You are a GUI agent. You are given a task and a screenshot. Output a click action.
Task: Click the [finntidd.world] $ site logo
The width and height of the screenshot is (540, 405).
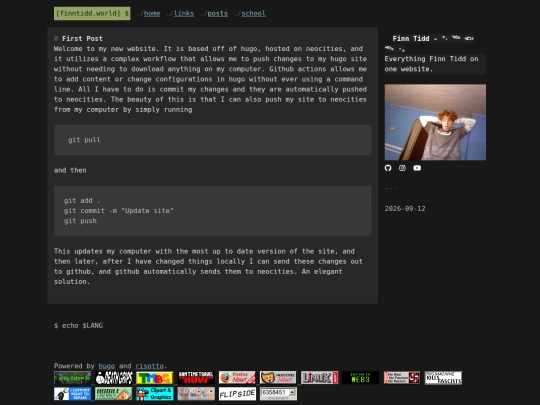(x=92, y=13)
